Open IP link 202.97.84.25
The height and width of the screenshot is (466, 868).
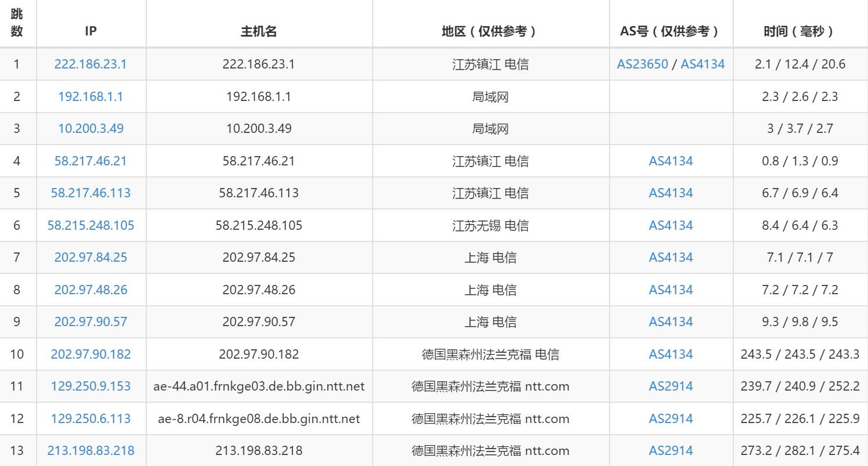coord(91,257)
